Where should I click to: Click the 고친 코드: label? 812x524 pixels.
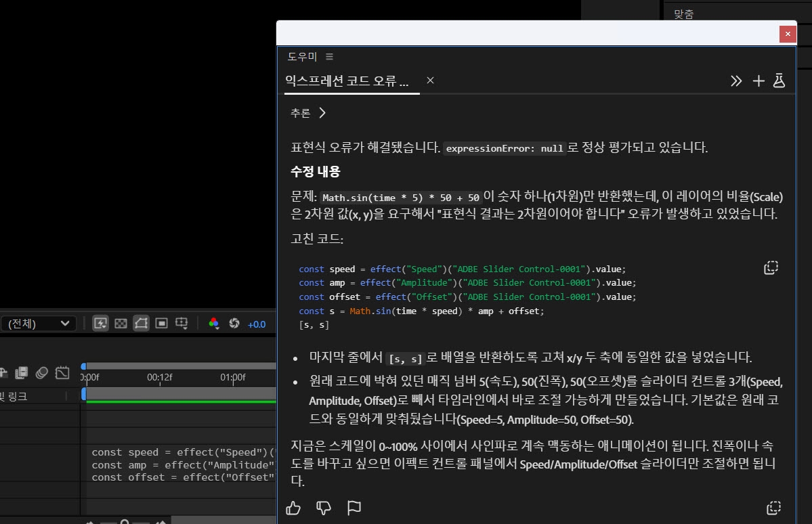click(x=317, y=239)
